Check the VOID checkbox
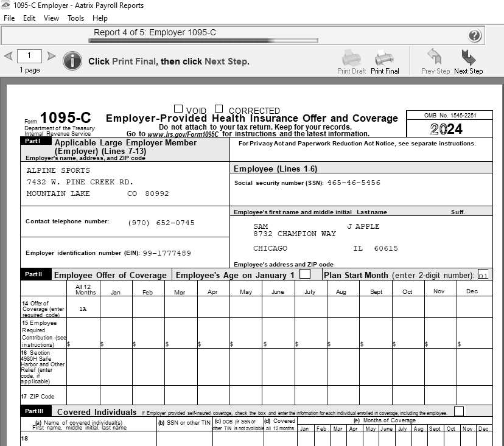This screenshot has height=446, width=504. (x=178, y=108)
